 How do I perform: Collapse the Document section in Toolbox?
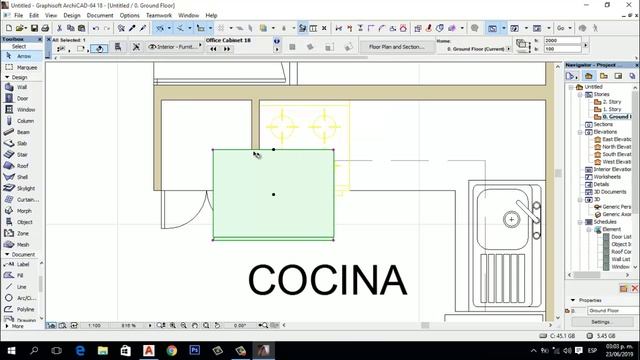click(x=7, y=254)
